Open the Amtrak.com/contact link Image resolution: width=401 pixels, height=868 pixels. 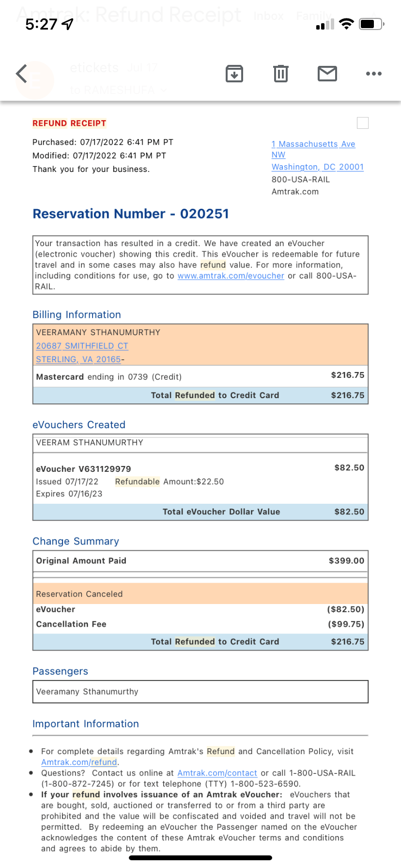click(217, 773)
